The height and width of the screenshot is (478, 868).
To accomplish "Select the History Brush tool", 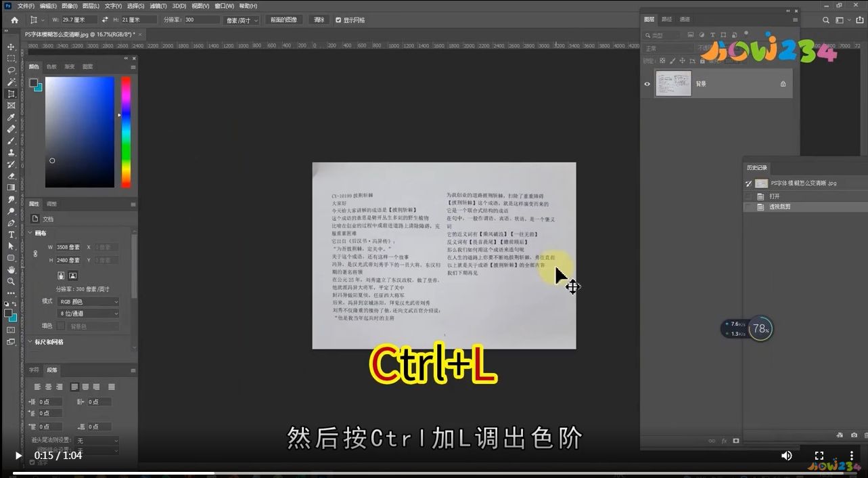I will (11, 165).
